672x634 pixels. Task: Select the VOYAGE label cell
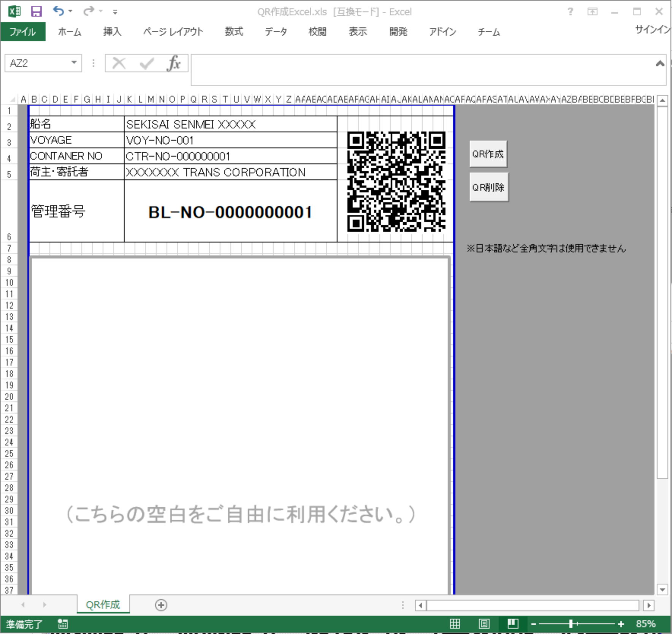[x=77, y=140]
